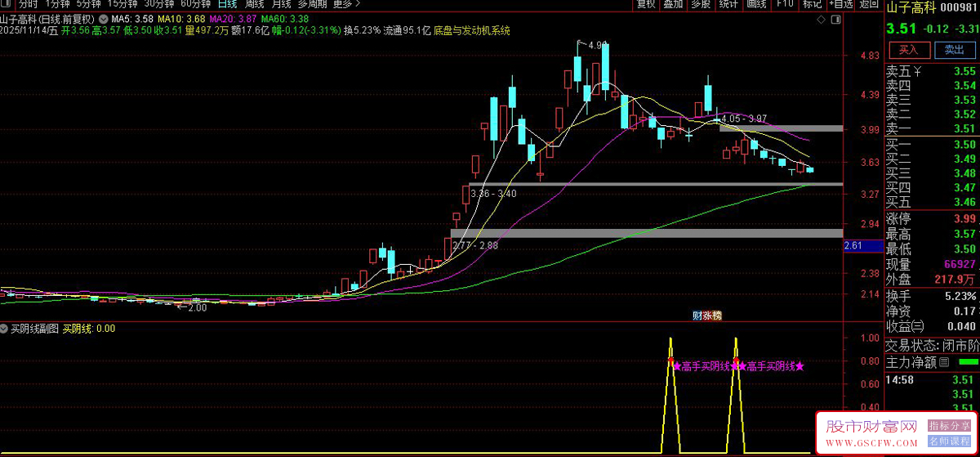Click the 交易状态 trading status row
The width and height of the screenshot is (980, 457).
pyautogui.click(x=932, y=344)
